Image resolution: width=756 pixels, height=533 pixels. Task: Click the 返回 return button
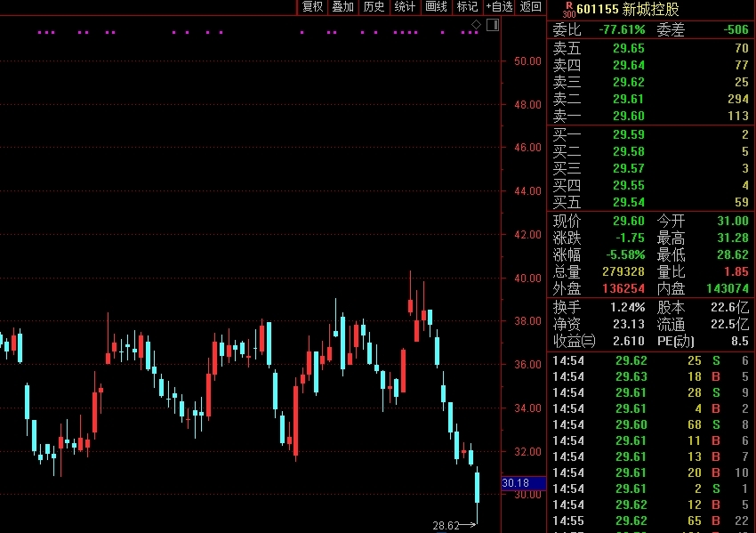pyautogui.click(x=531, y=7)
